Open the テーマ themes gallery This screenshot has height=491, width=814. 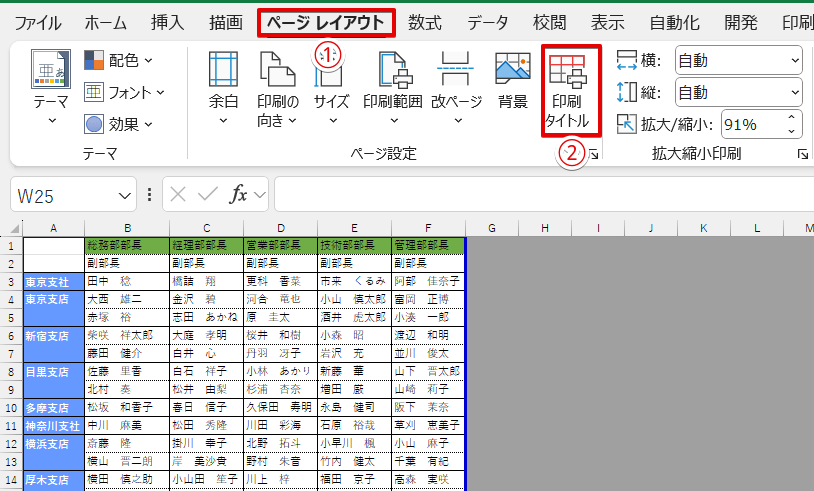point(51,87)
